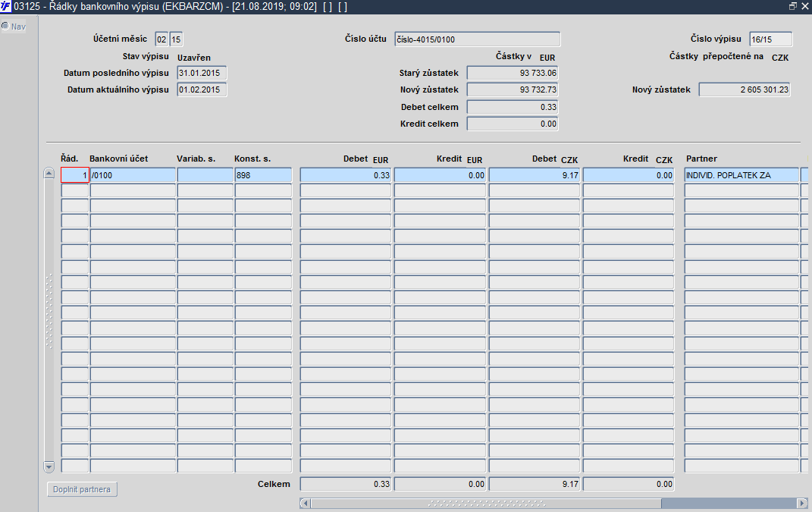Click Debet EUR cell 0.33 in row 1
812x512 pixels.
(346, 175)
